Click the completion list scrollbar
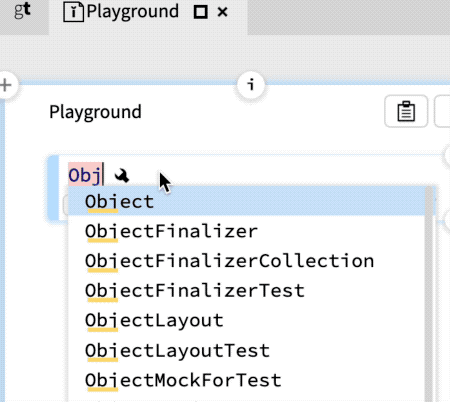 (429, 293)
